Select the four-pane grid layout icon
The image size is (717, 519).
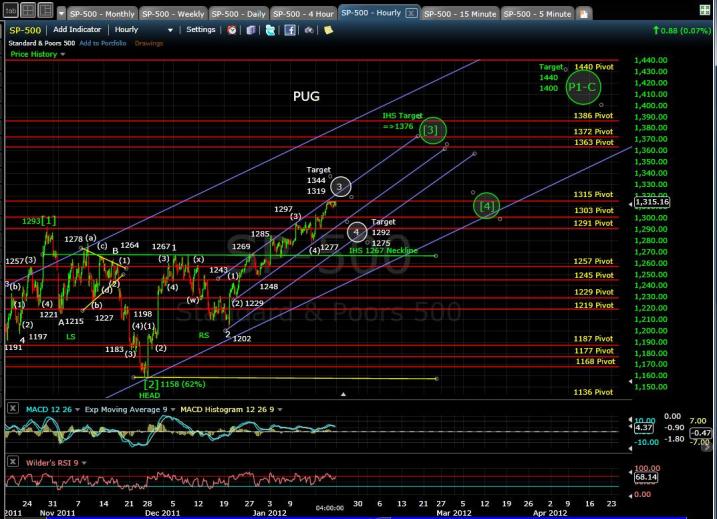pyautogui.click(x=28, y=10)
